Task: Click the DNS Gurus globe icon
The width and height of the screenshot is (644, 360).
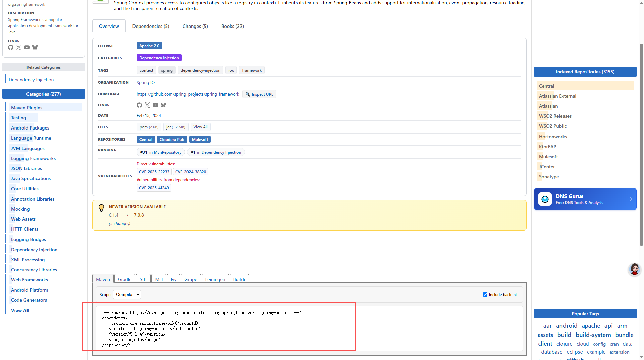Action: click(x=545, y=199)
